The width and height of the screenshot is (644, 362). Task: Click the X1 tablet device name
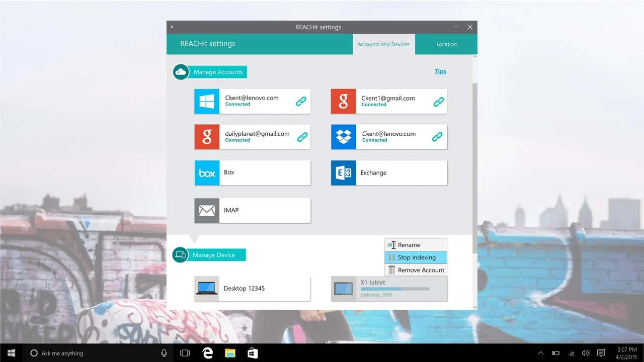coord(373,283)
